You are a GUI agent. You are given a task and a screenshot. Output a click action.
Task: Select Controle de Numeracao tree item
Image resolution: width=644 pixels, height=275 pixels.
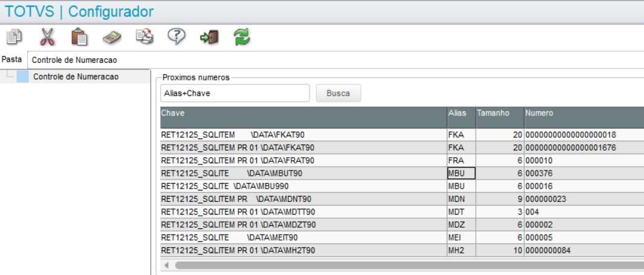point(76,77)
